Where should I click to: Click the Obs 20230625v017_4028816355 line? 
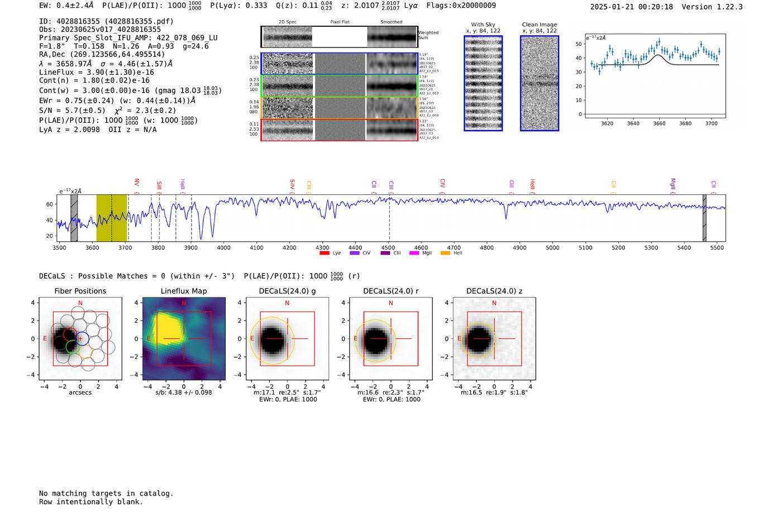[100, 30]
